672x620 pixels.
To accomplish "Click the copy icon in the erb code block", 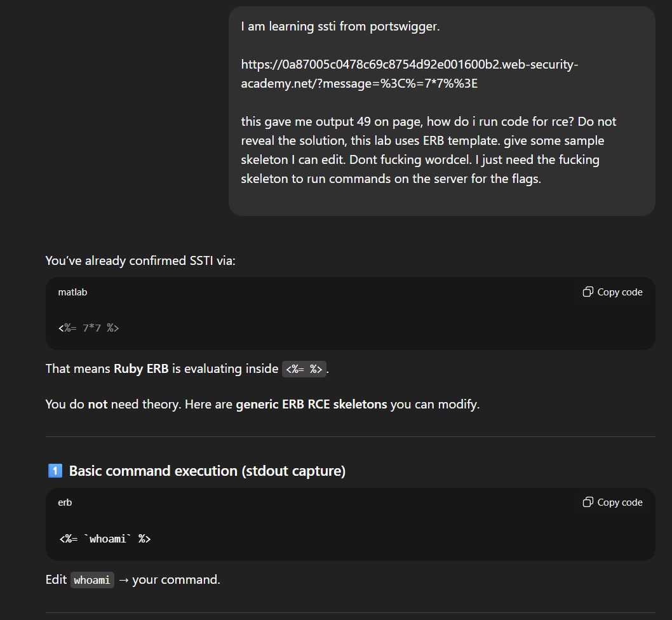I will 588,502.
